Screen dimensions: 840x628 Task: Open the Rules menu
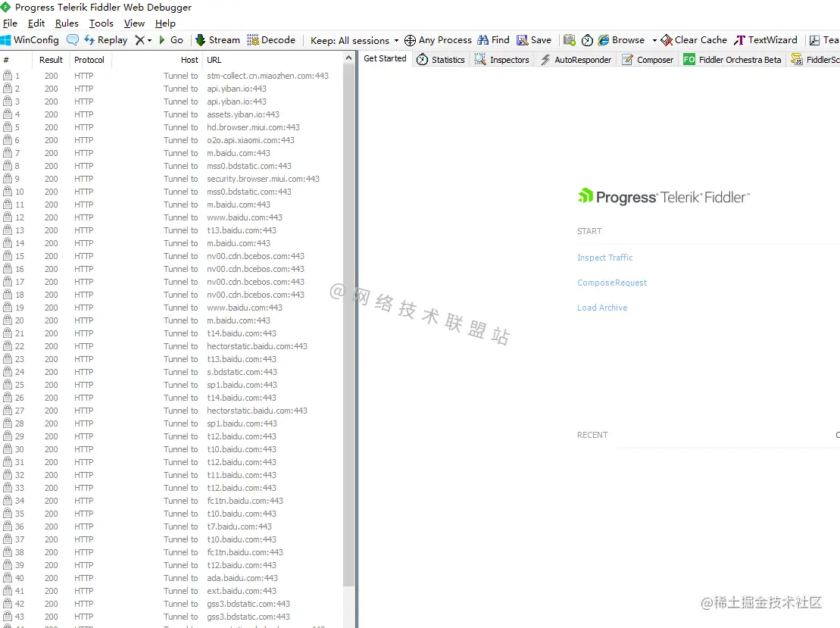click(67, 23)
